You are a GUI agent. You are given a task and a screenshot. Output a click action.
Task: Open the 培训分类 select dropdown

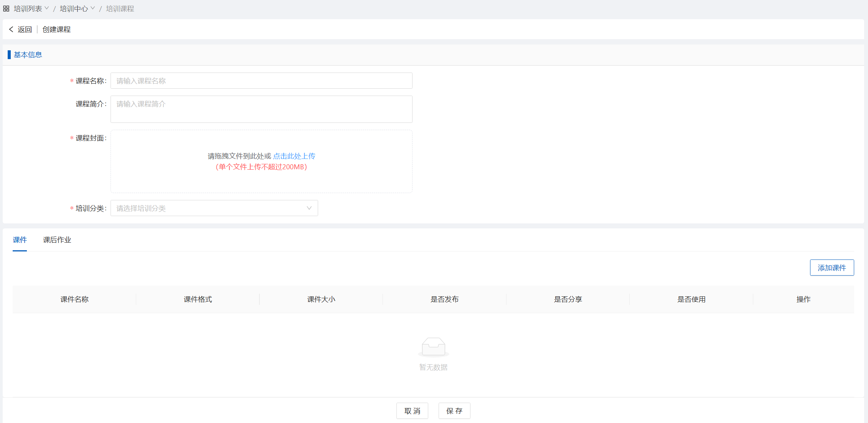214,208
